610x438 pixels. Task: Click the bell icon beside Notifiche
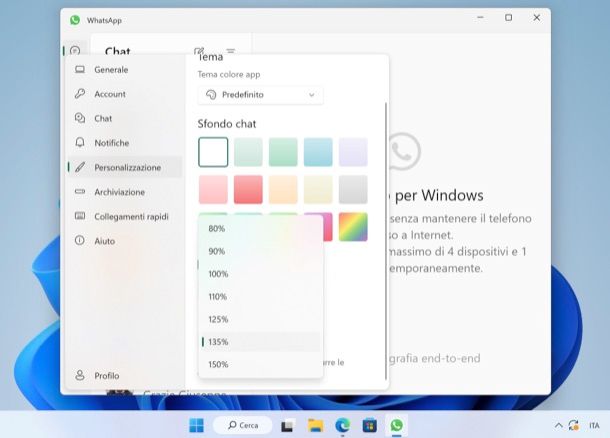coord(80,143)
